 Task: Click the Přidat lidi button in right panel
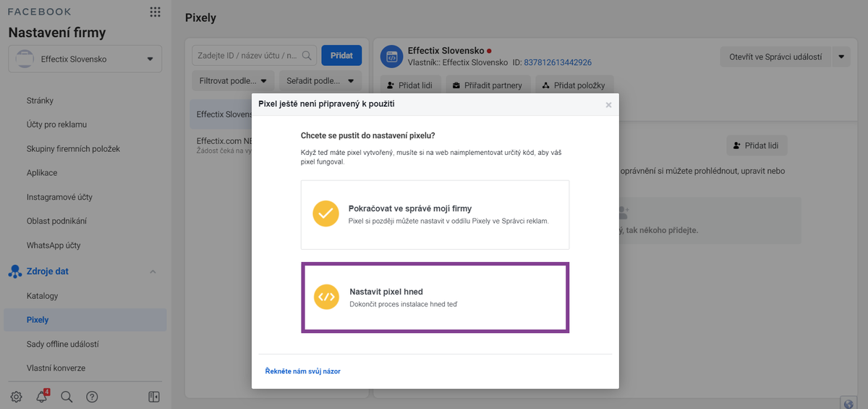(x=757, y=146)
